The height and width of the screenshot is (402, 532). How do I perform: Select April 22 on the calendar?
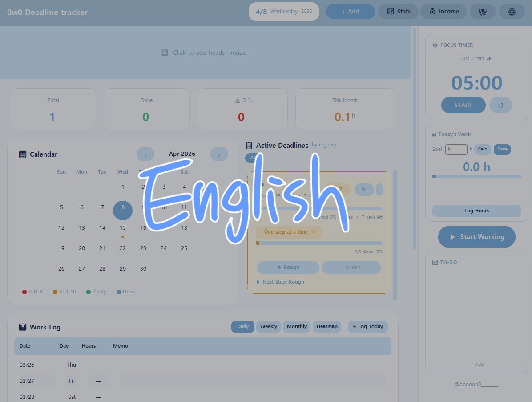coord(122,248)
